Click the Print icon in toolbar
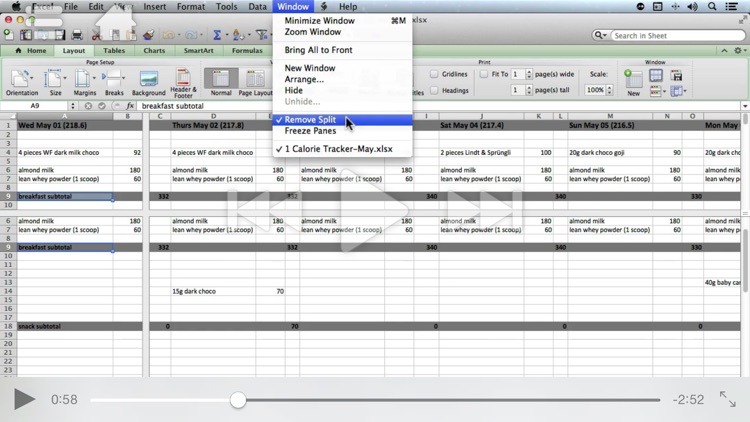Image resolution: width=750 pixels, height=422 pixels. point(77,35)
